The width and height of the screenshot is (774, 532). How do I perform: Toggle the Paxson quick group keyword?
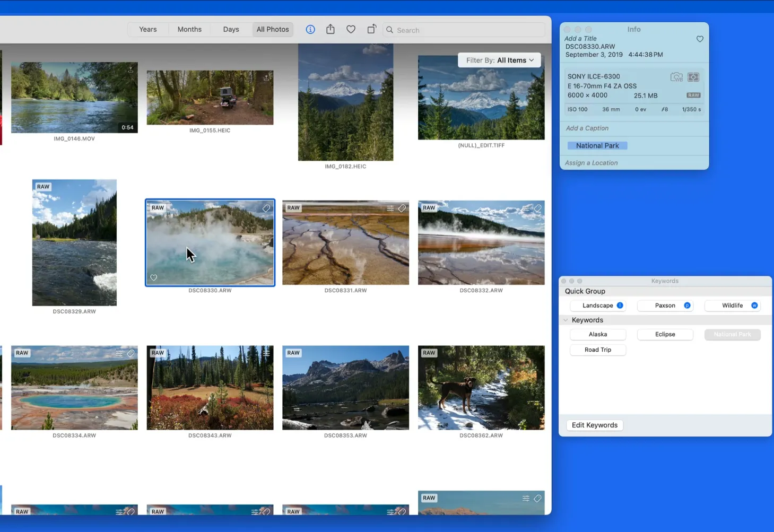665,306
